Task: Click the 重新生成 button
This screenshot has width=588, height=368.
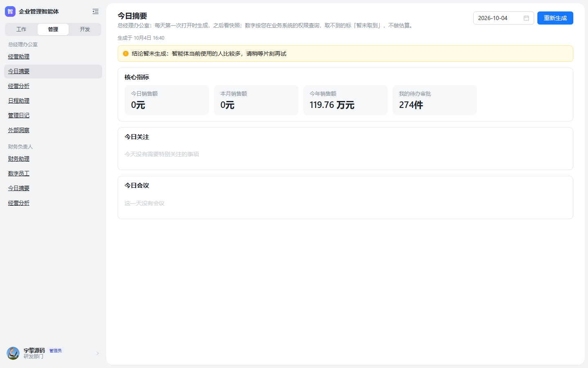Action: [x=555, y=18]
